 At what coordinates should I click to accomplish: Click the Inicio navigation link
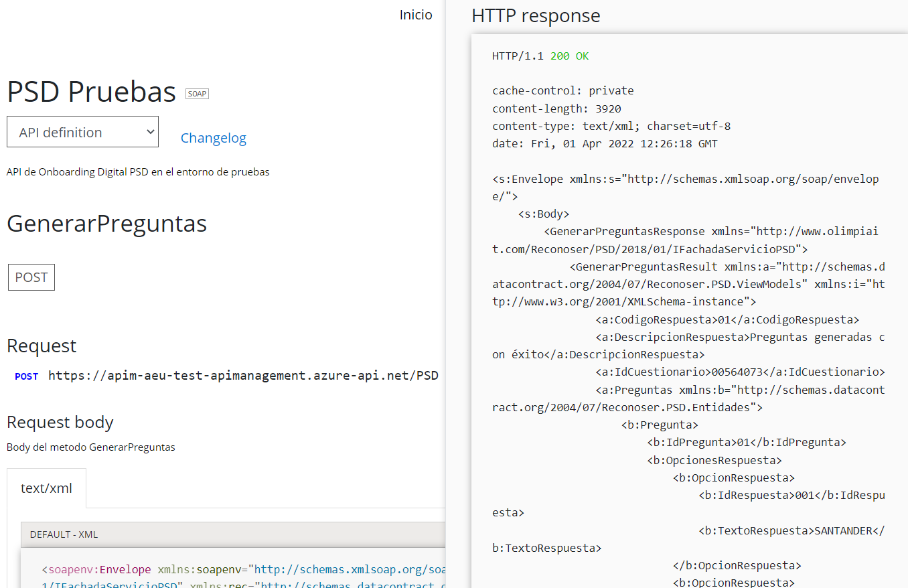pyautogui.click(x=416, y=15)
